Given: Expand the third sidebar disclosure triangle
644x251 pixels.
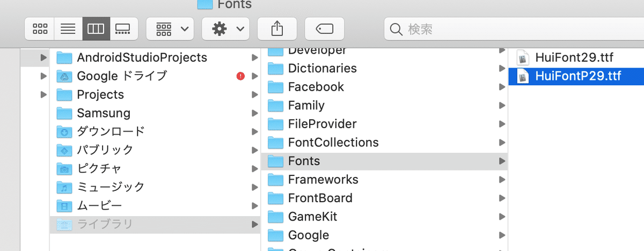Looking at the screenshot, I should click(x=43, y=94).
